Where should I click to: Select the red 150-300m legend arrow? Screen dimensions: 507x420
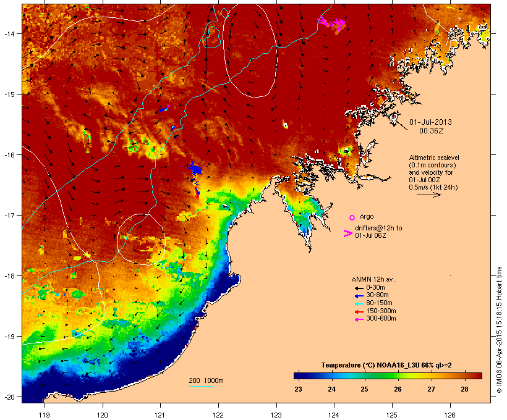coord(359,311)
